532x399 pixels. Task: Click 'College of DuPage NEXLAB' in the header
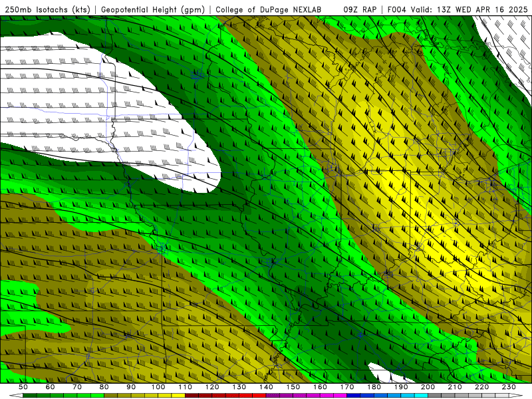pos(269,10)
